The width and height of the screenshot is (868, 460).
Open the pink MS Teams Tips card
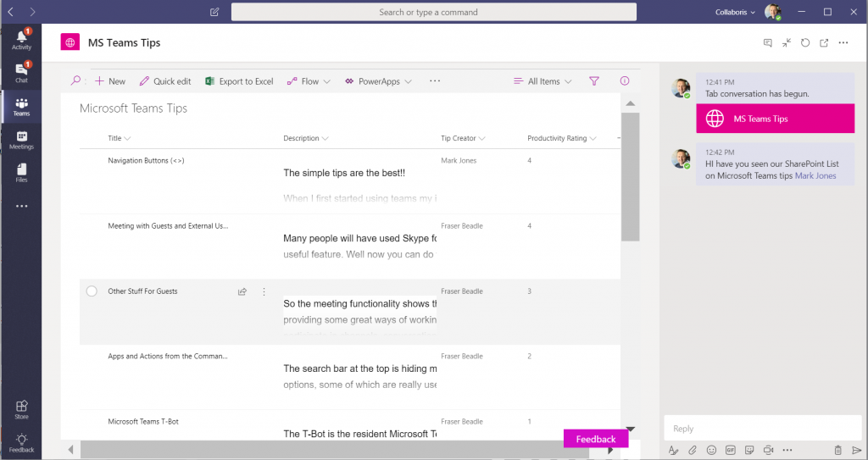[x=775, y=118]
